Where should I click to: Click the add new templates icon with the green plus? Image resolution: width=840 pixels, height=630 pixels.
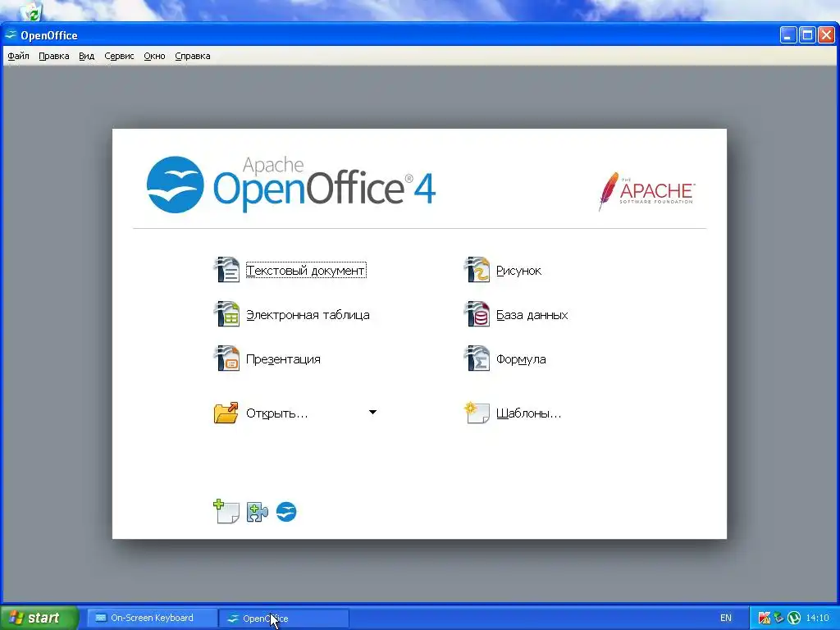(226, 512)
